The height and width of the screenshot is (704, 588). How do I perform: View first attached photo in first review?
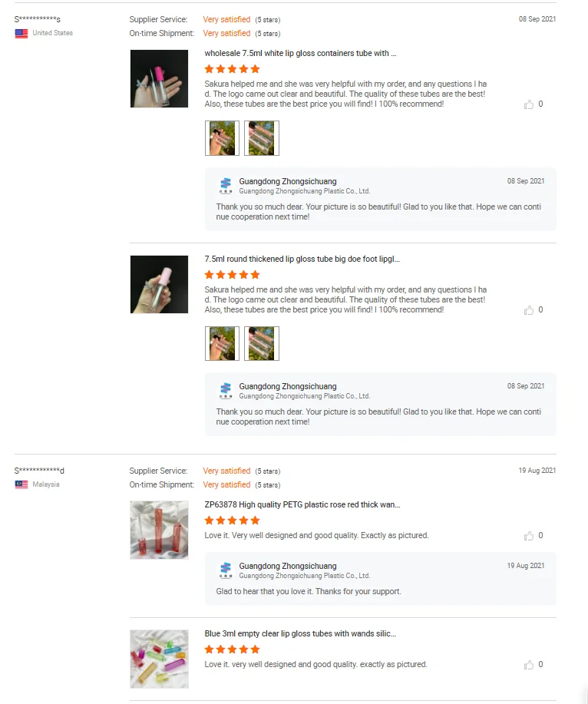(222, 138)
